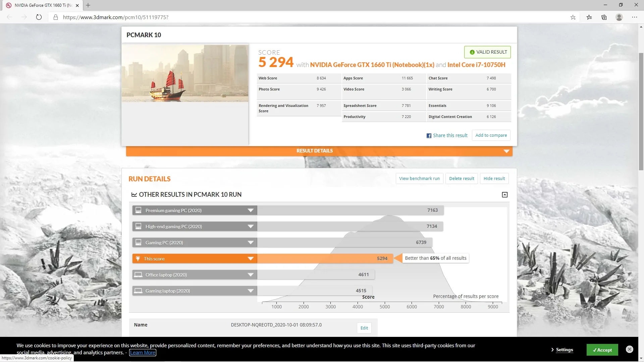Screen dimensions: 644x362
Task: Close the NVIDIA GeForce GTX 1660 Ti tab
Action: (77, 5)
